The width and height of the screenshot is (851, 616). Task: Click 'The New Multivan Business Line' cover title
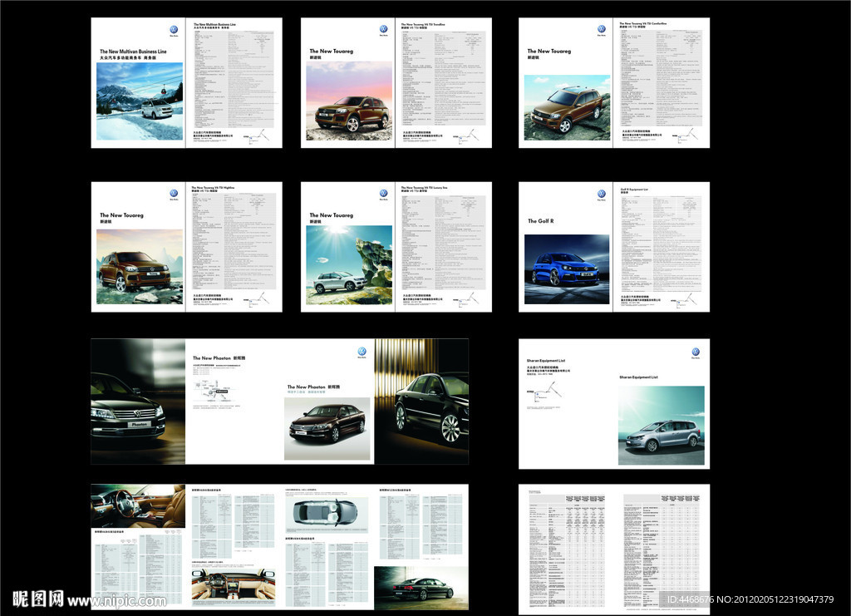tap(133, 52)
